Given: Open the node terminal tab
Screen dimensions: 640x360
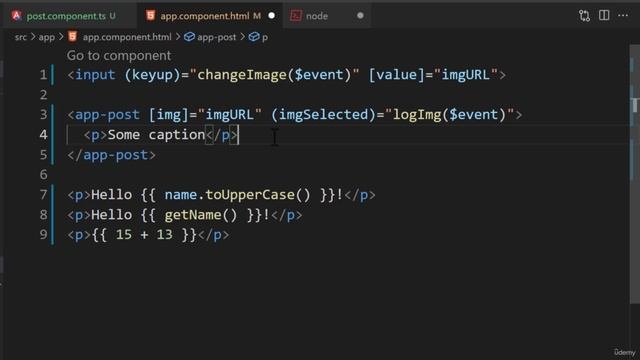Looking at the screenshot, I should point(327,16).
